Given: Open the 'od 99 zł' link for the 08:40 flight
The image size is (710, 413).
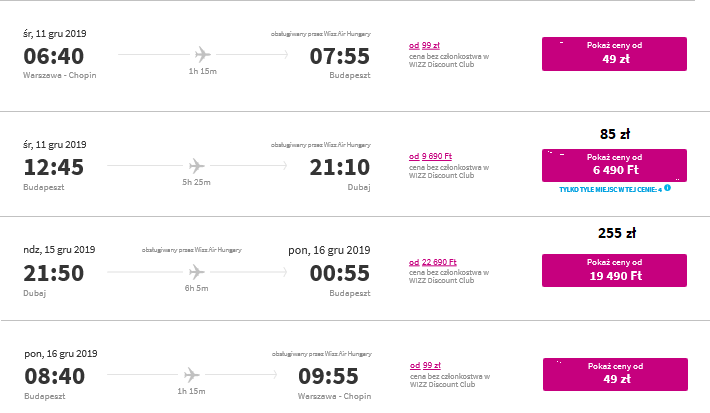Looking at the screenshot, I should pyautogui.click(x=425, y=365).
